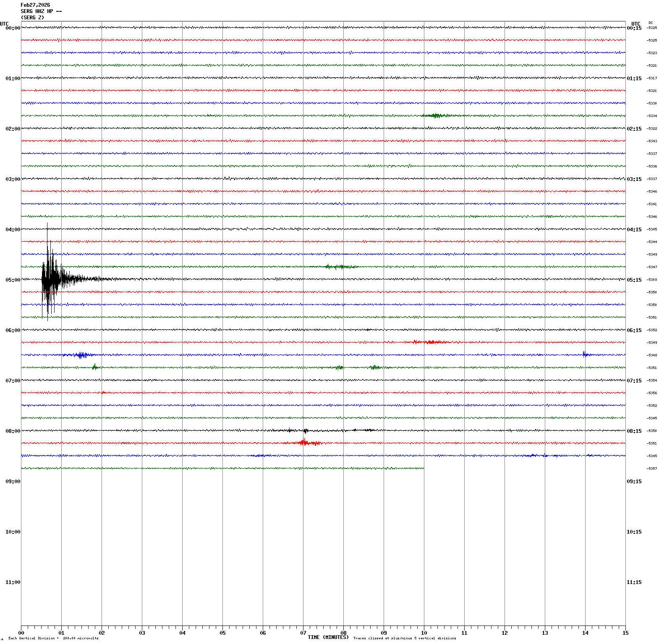
Task: Click the 08:15 right time label
Action: tap(634, 431)
